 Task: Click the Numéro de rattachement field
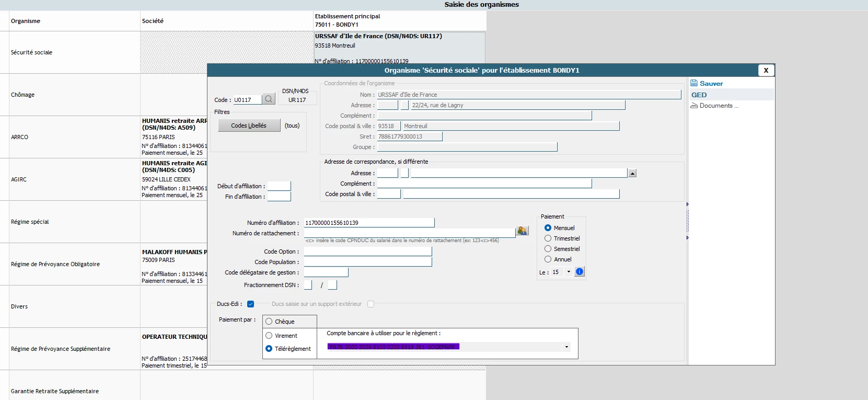410,233
